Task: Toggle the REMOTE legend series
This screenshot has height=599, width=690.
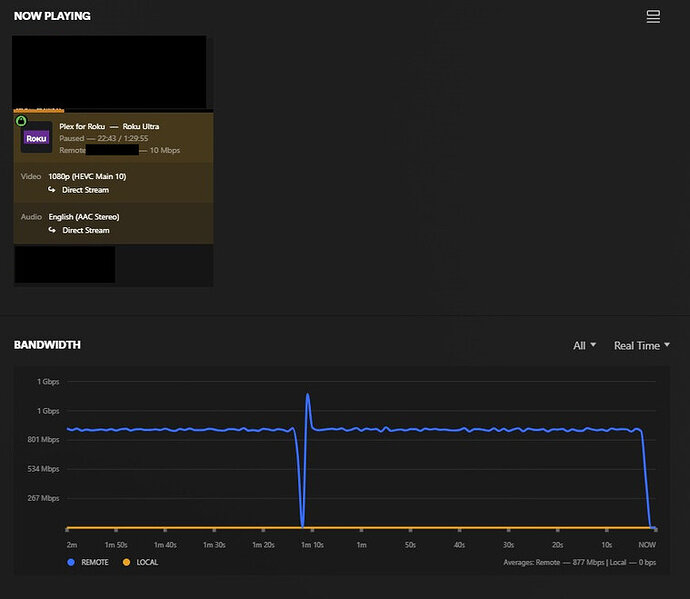Action: [88, 562]
